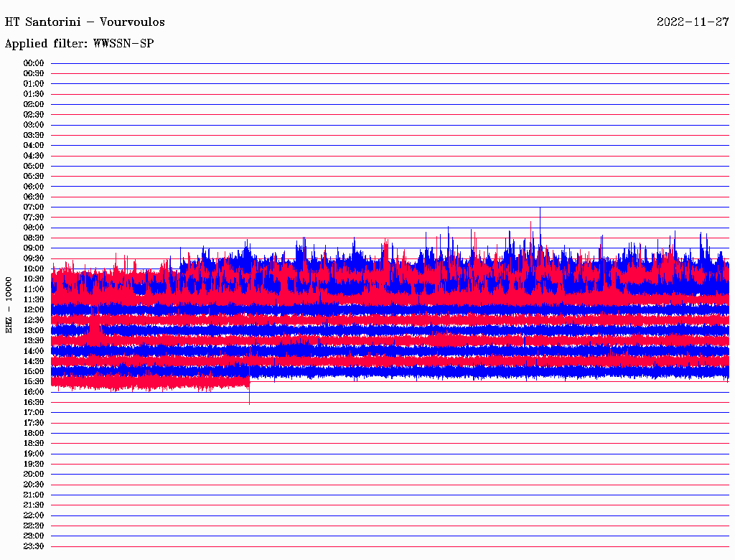The width and height of the screenshot is (735, 560).
Task: Click the station title HT Santorini – Vourvoulos
Action: click(x=82, y=22)
